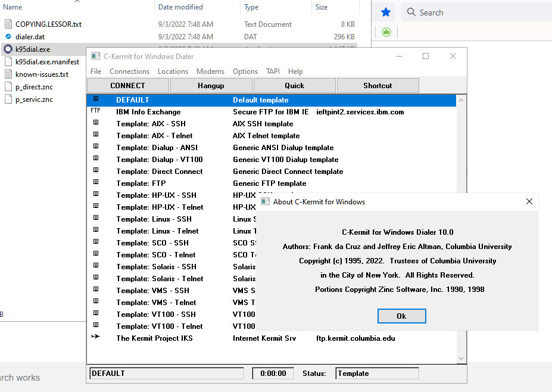
Task: Click the Template status value field
Action: point(378,374)
